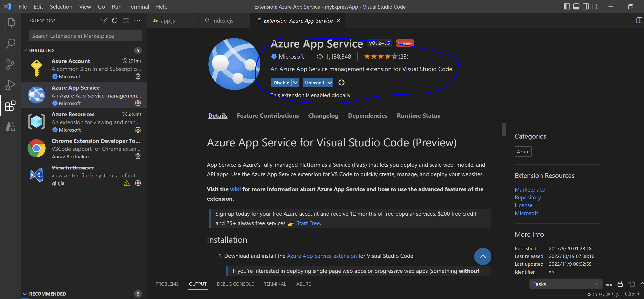Open the Dependencies tab
This screenshot has width=644, height=299.
[x=367, y=116]
